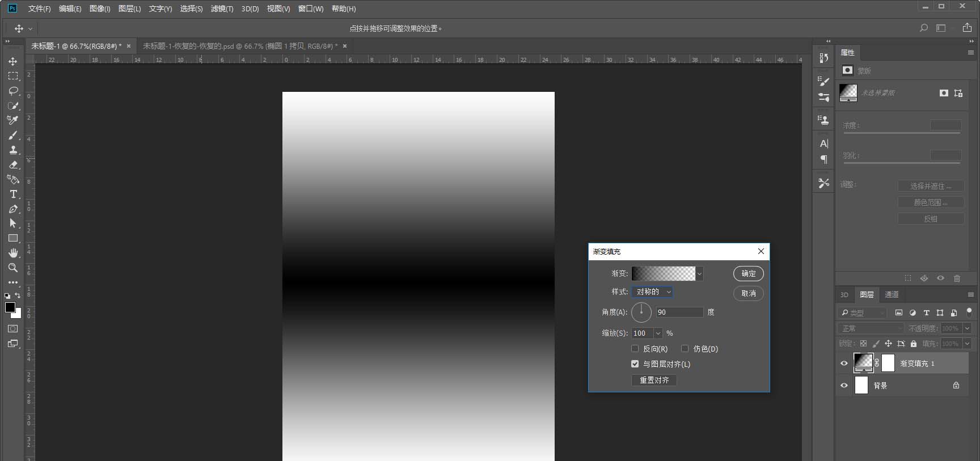Open the workspace switcher icon
This screenshot has height=461, width=980.
click(x=941, y=28)
